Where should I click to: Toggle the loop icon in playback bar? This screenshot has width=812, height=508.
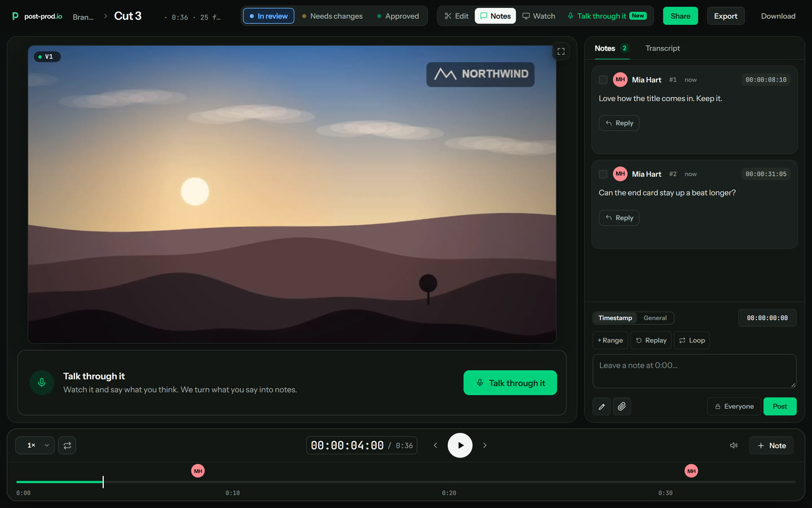pyautogui.click(x=67, y=445)
